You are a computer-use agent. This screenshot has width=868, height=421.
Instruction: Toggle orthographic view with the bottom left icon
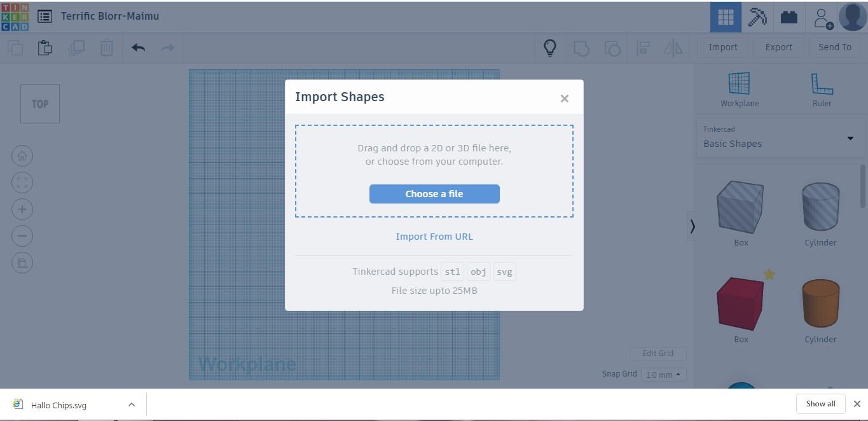pos(22,262)
